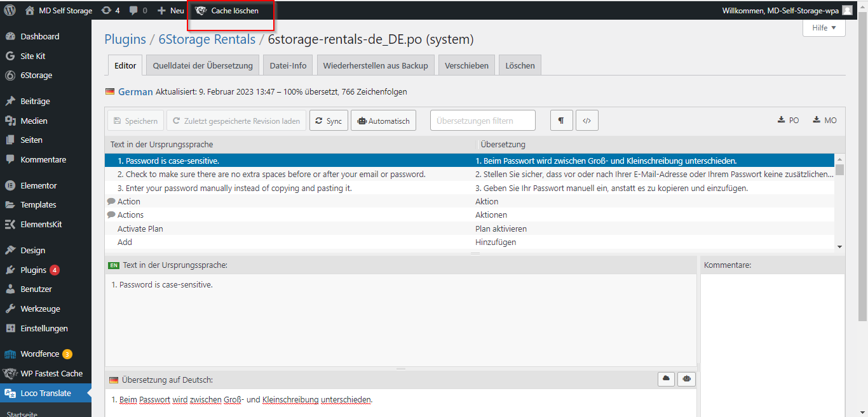The width and height of the screenshot is (868, 417).
Task: Focus the Übersetzungen filtern field
Action: tap(483, 121)
